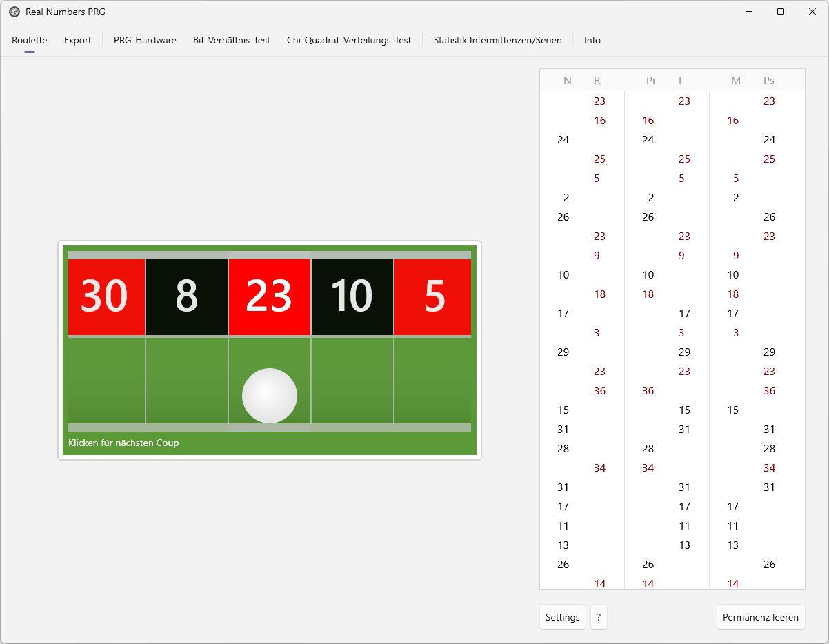This screenshot has height=644, width=829.
Task: Clear history with Permanenz leeren
Action: [761, 617]
